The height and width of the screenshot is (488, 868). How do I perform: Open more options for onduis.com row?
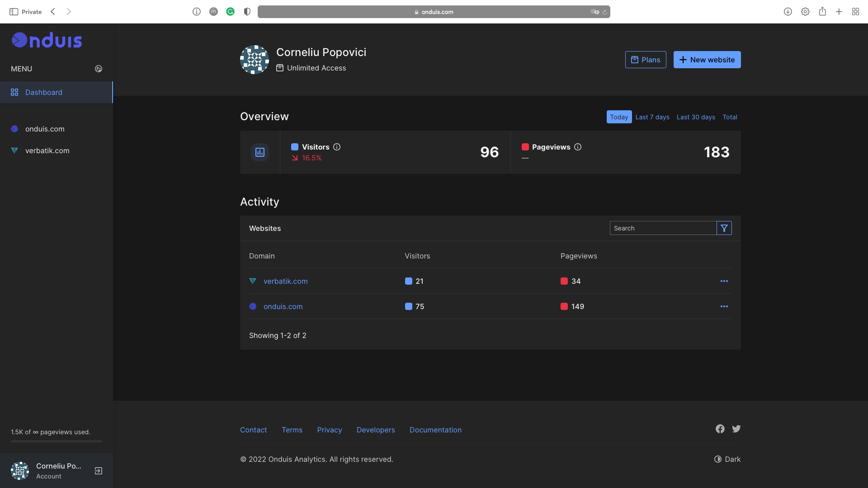click(x=724, y=306)
